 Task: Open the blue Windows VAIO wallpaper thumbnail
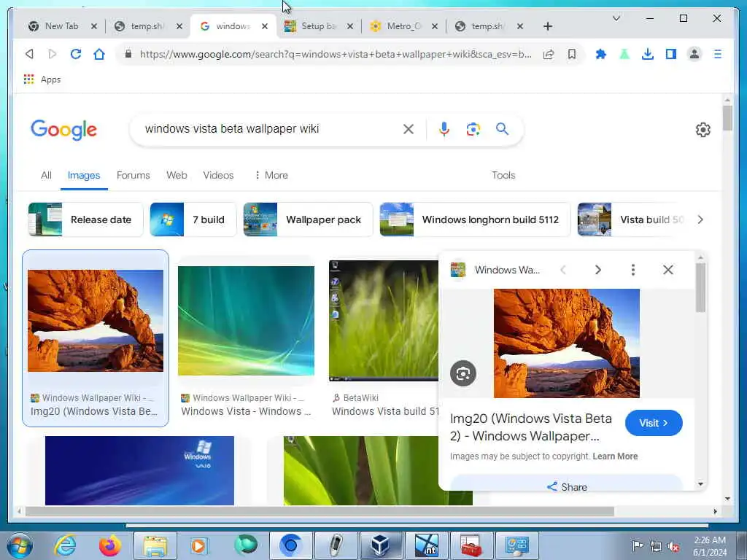139,470
